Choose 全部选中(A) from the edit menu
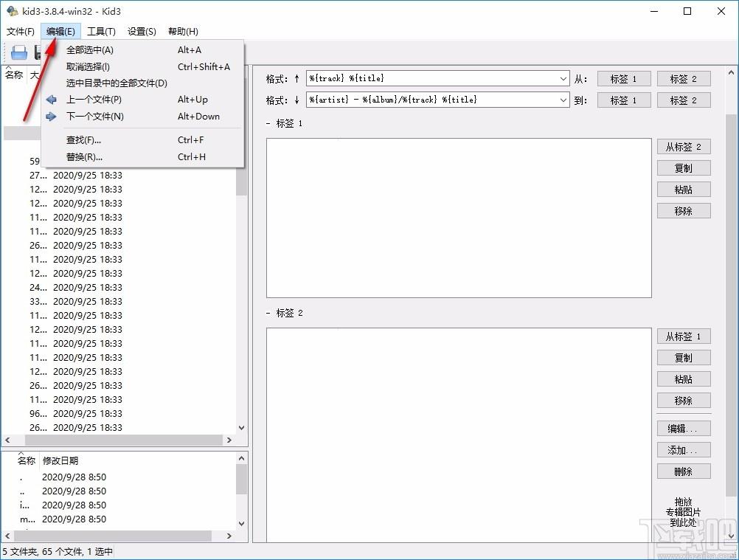The height and width of the screenshot is (560, 739). pyautogui.click(x=143, y=50)
